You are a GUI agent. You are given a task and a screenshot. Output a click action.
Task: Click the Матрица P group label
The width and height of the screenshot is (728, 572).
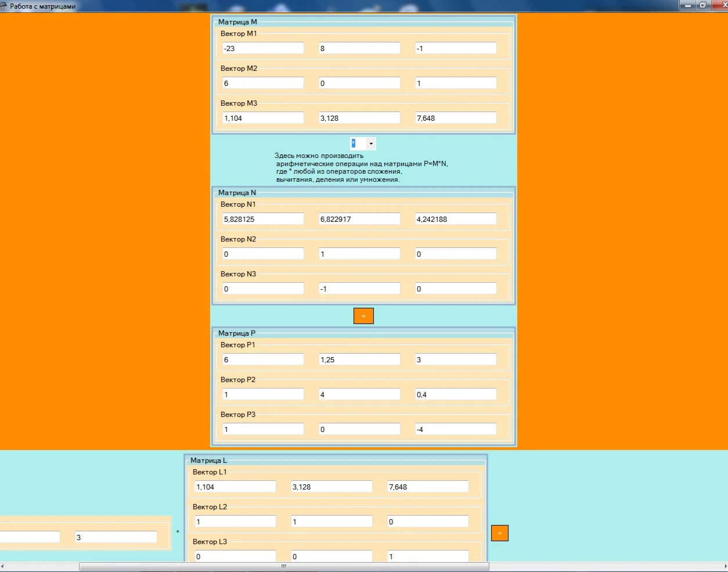tap(237, 333)
